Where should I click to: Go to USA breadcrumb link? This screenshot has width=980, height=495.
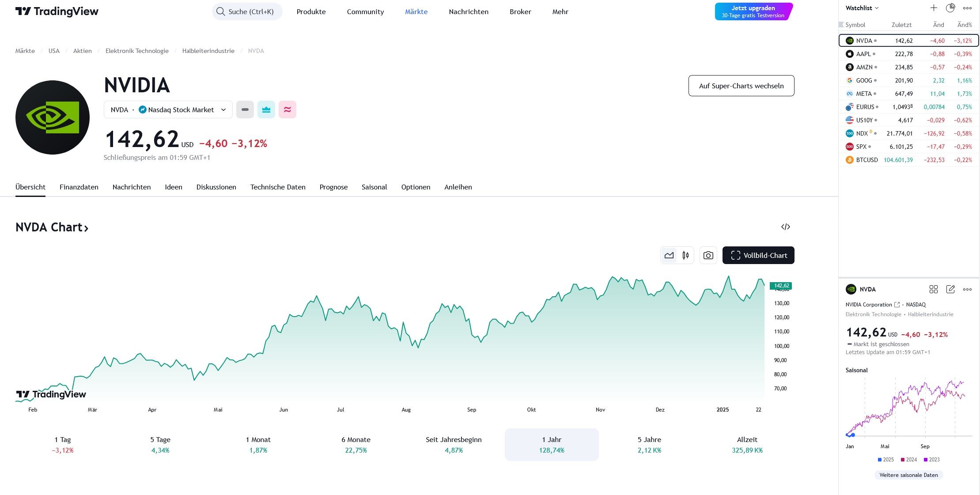point(54,51)
